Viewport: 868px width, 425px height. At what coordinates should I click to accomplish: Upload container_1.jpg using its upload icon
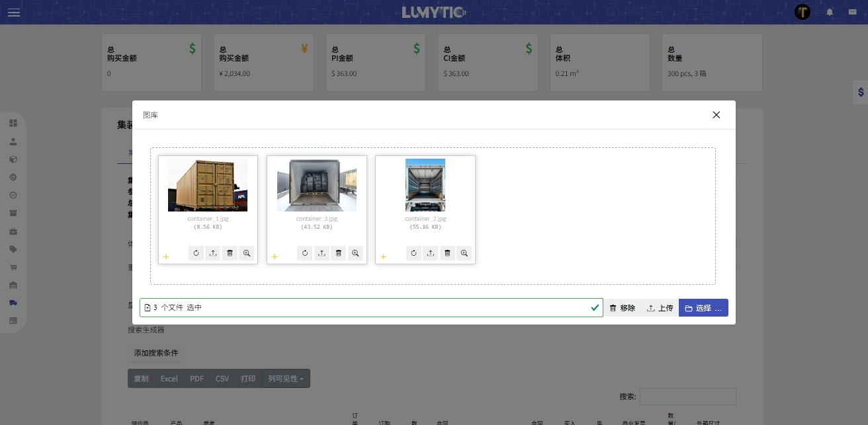click(x=212, y=253)
